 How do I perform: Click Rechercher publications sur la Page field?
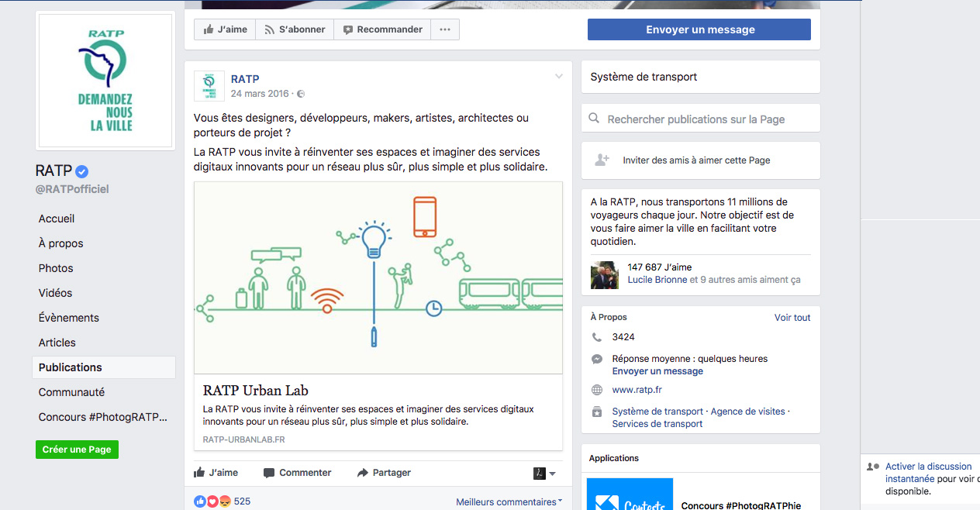pos(701,119)
